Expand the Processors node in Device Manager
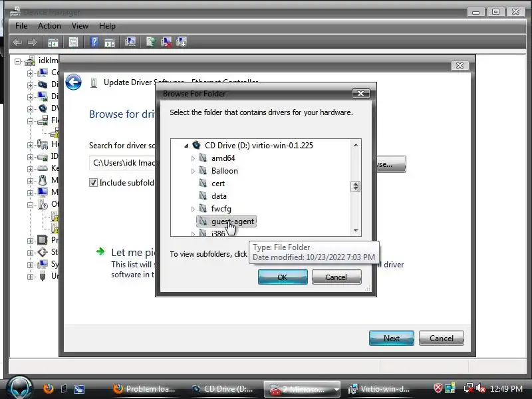 (x=30, y=241)
